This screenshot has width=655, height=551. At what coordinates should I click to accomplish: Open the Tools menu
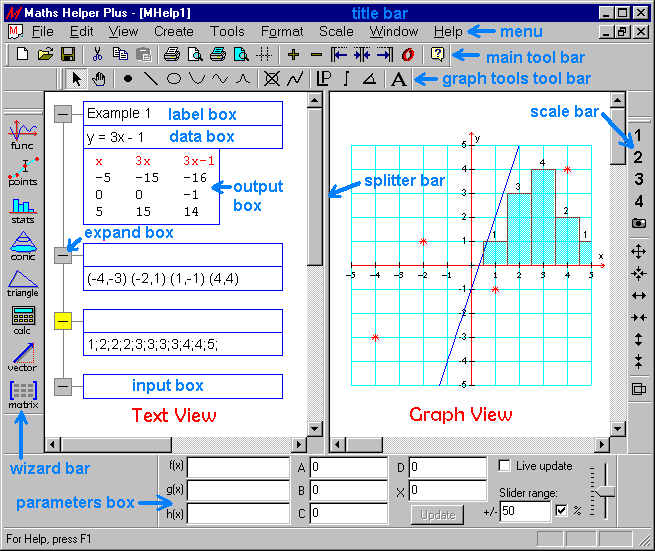point(227,32)
